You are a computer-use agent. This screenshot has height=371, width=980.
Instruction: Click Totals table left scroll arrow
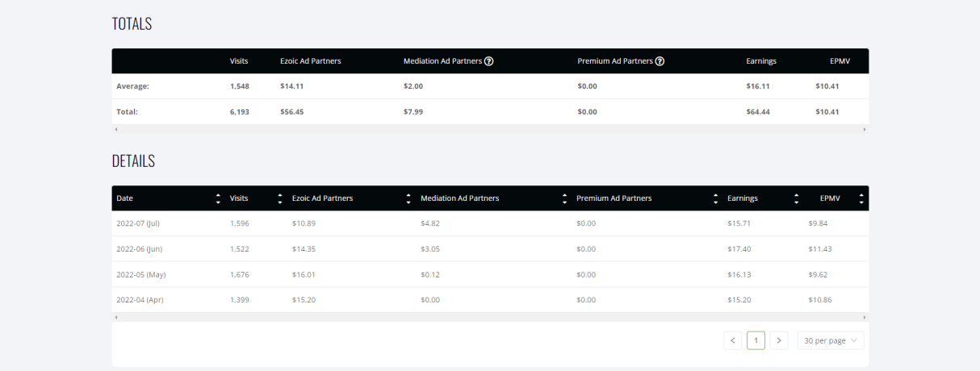[116, 129]
